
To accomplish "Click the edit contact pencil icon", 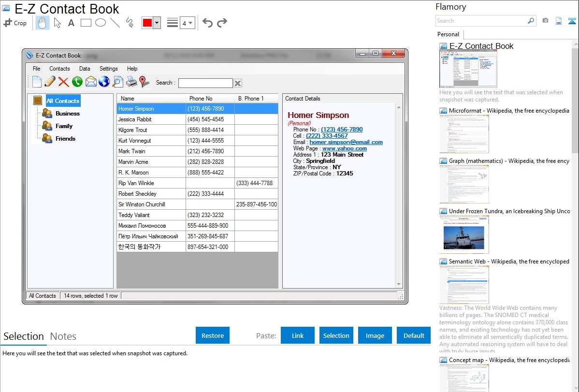I will pyautogui.click(x=50, y=81).
